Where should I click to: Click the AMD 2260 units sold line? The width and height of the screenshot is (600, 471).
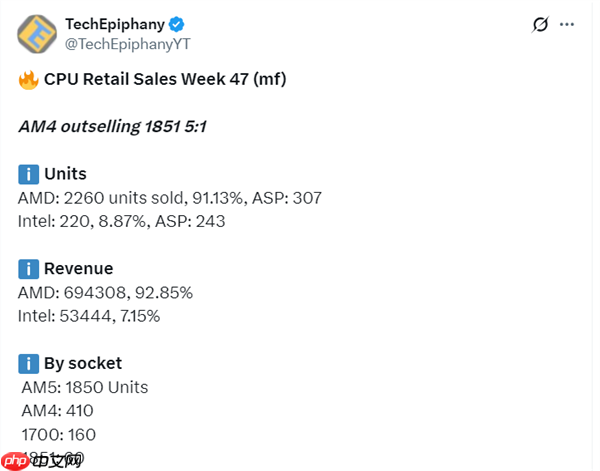[x=170, y=198]
